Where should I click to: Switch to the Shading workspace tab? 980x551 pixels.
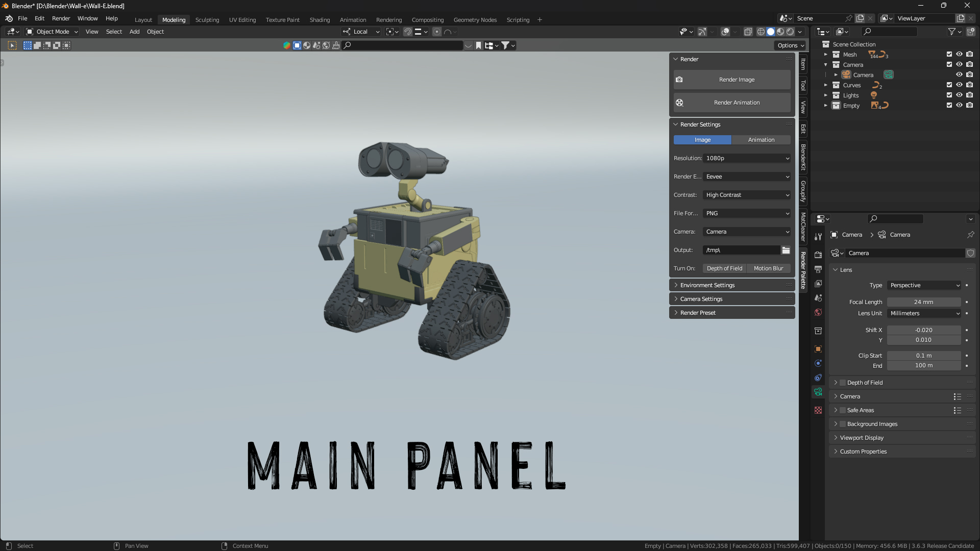[320, 20]
